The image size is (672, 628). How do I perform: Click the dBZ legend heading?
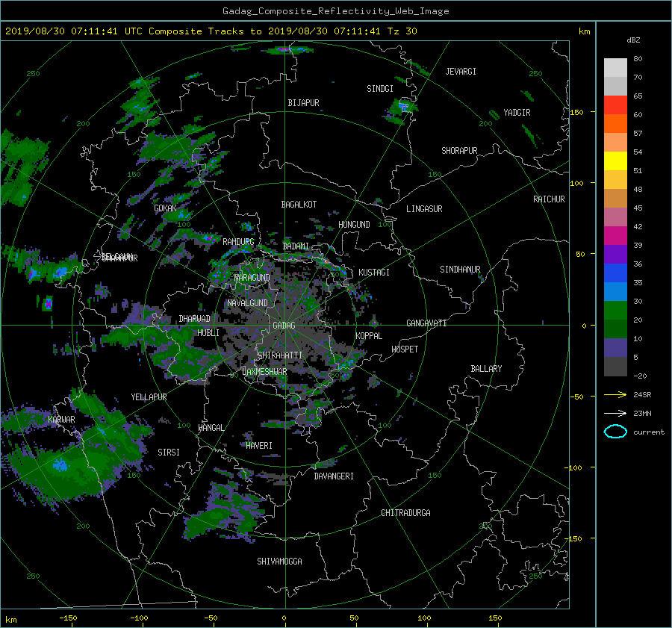pyautogui.click(x=633, y=40)
